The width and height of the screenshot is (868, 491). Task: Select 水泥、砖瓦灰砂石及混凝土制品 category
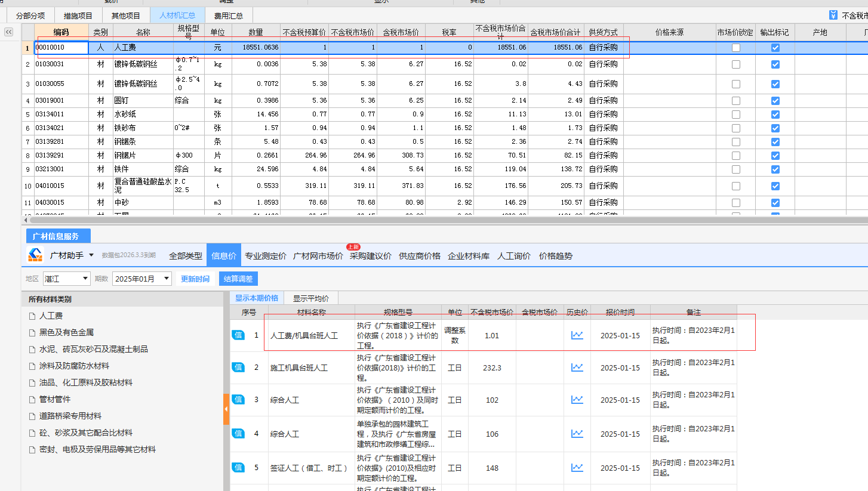(94, 350)
